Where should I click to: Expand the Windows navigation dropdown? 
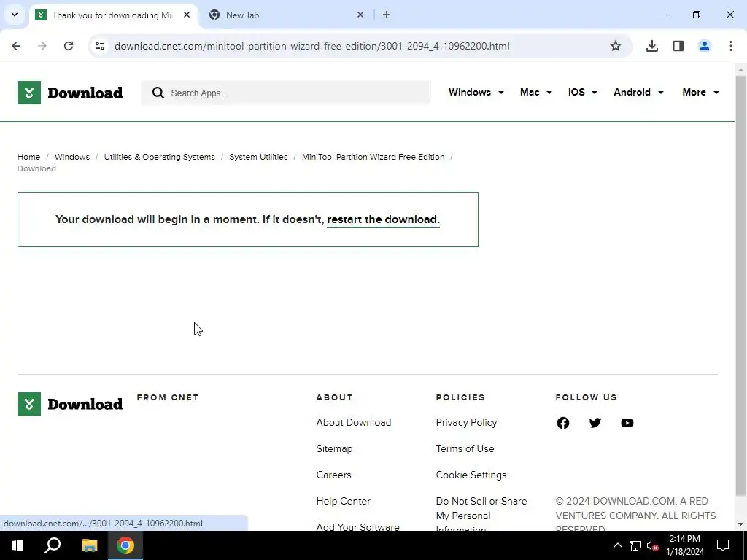[476, 93]
